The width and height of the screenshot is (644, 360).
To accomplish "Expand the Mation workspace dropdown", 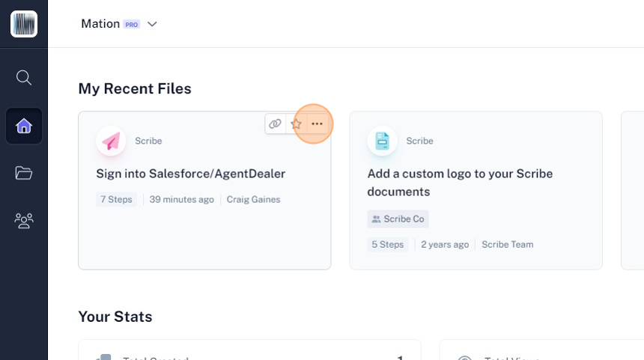I will 152,24.
